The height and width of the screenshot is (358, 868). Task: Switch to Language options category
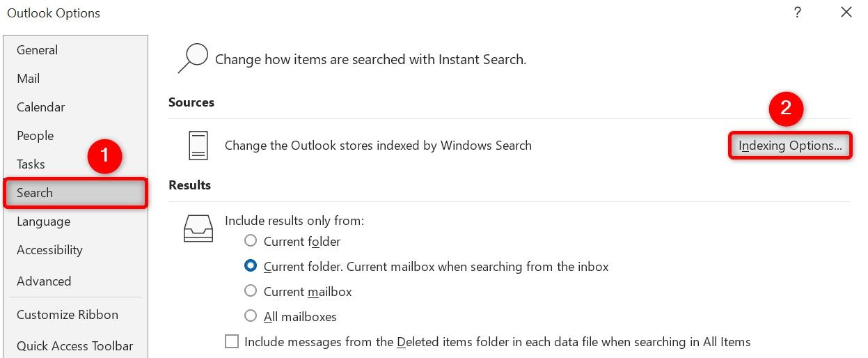point(44,221)
